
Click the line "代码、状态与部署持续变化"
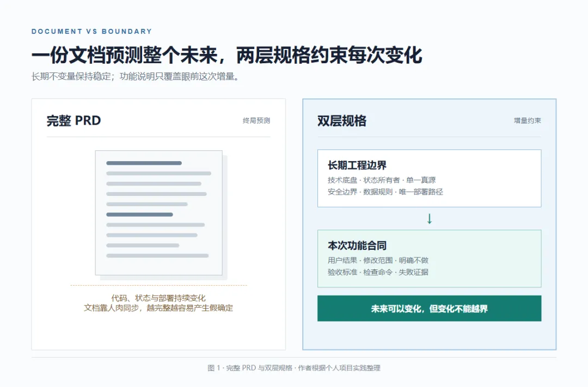click(x=158, y=298)
